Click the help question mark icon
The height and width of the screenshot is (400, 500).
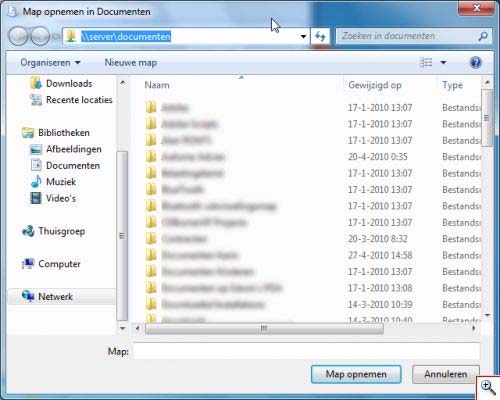tap(475, 62)
